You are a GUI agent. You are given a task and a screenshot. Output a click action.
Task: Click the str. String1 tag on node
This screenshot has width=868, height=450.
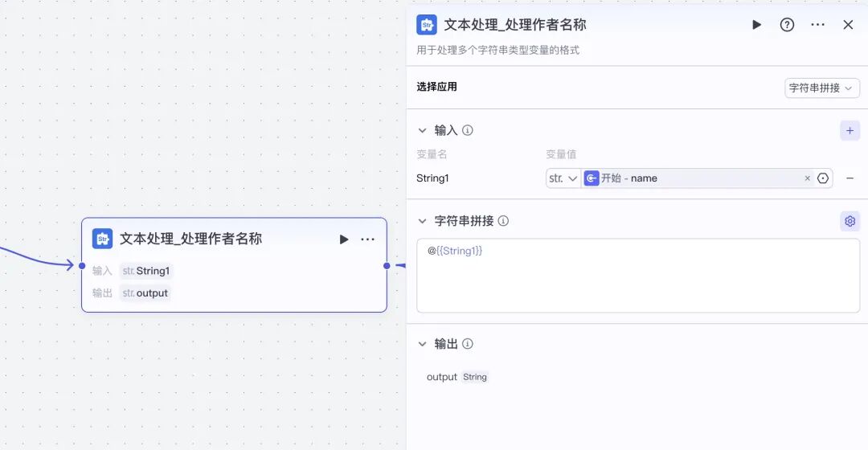(146, 271)
